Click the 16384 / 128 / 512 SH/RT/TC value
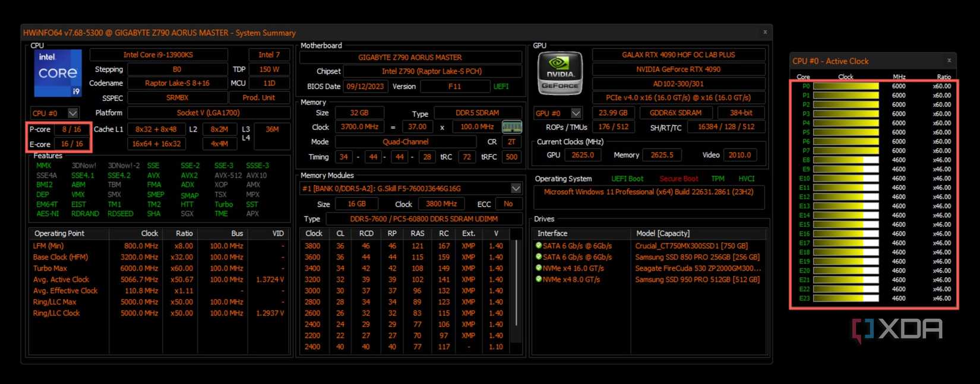The height and width of the screenshot is (384, 980). coord(726,127)
